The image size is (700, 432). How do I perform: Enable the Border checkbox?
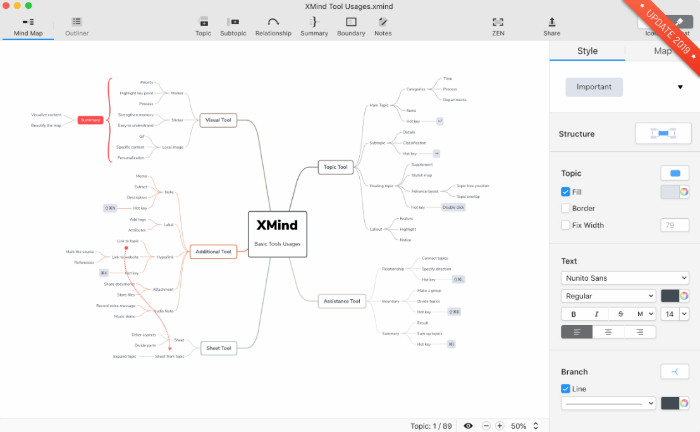pos(566,208)
